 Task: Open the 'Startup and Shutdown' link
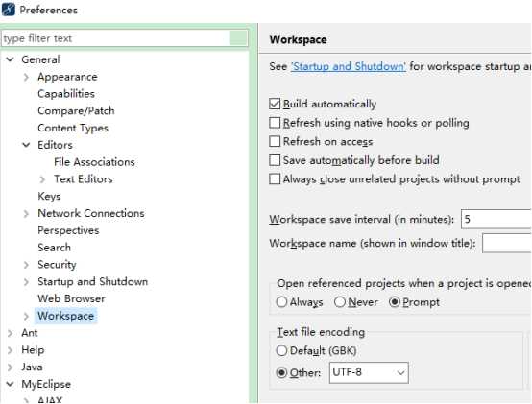(x=349, y=66)
